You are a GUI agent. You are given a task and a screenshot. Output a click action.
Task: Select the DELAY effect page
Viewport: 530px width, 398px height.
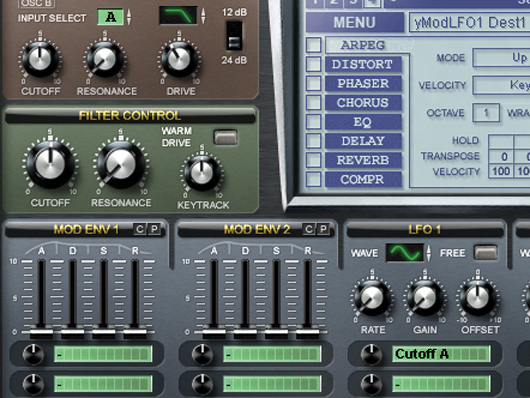click(363, 141)
